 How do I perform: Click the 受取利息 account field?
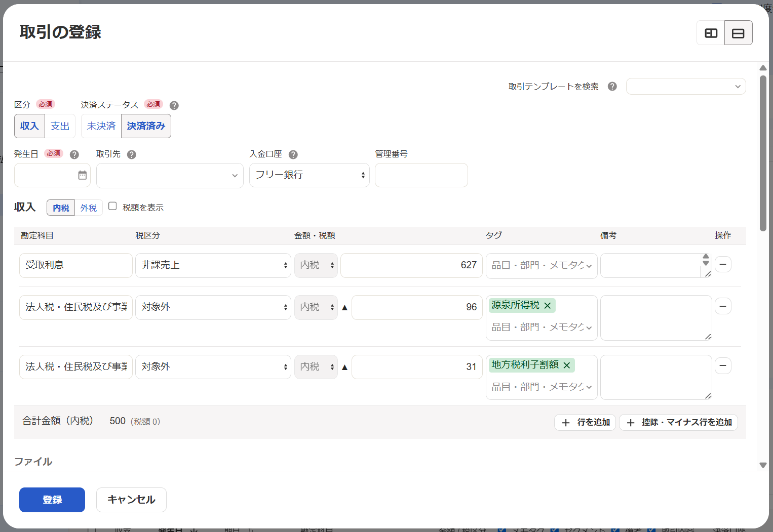[76, 265]
